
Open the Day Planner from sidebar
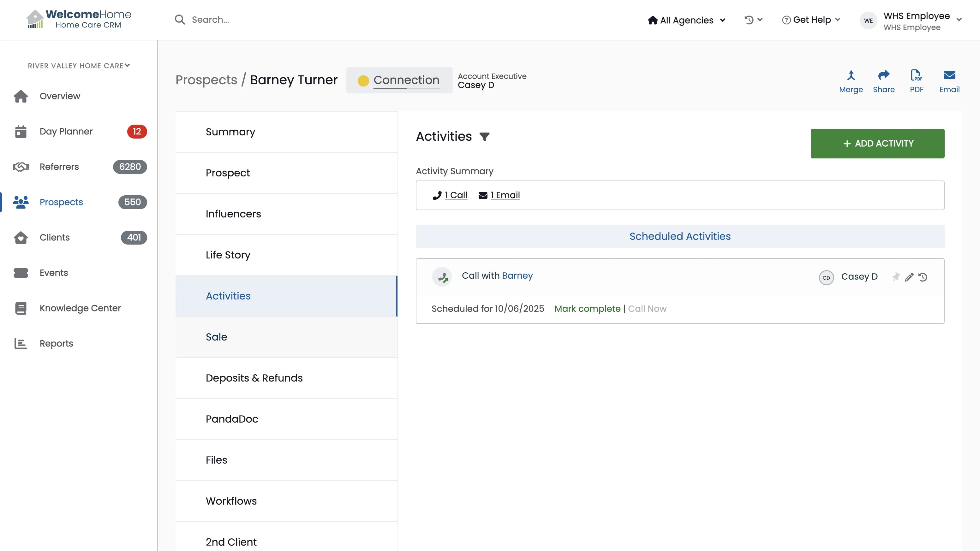[x=66, y=132]
